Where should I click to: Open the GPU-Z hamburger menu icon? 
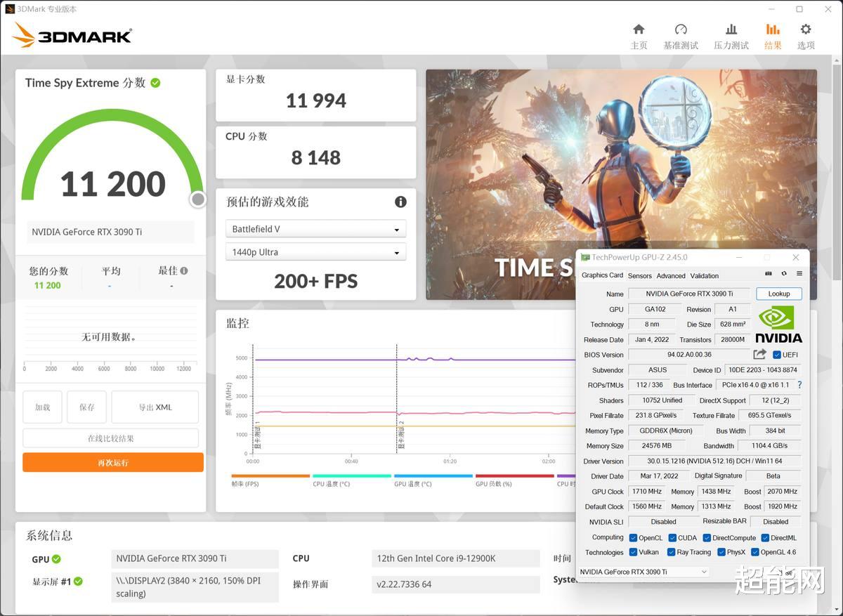point(799,275)
